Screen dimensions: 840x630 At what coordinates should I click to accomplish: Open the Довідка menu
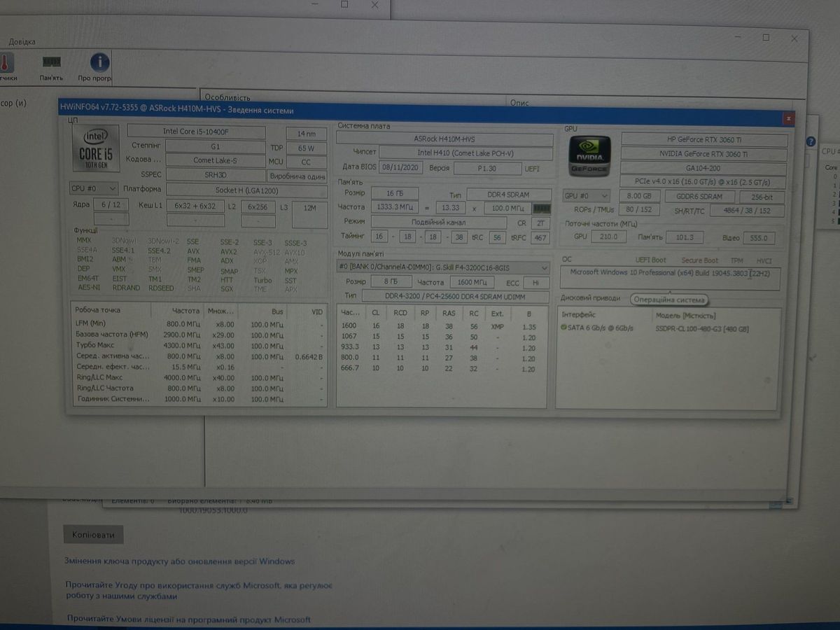coord(22,42)
